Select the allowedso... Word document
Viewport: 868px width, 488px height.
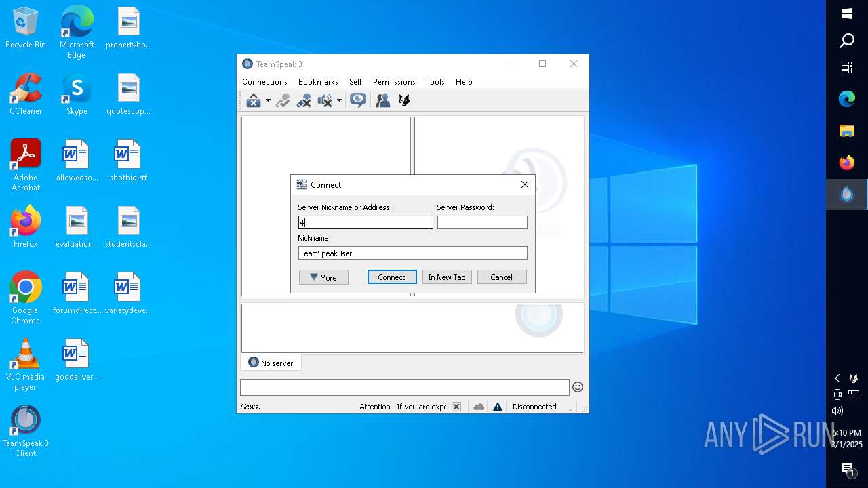click(77, 161)
